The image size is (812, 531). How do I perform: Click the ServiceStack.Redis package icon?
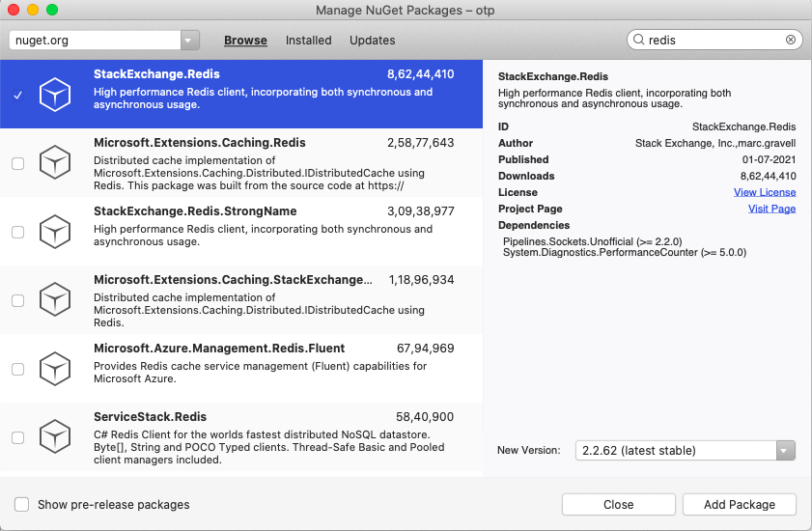click(x=55, y=436)
